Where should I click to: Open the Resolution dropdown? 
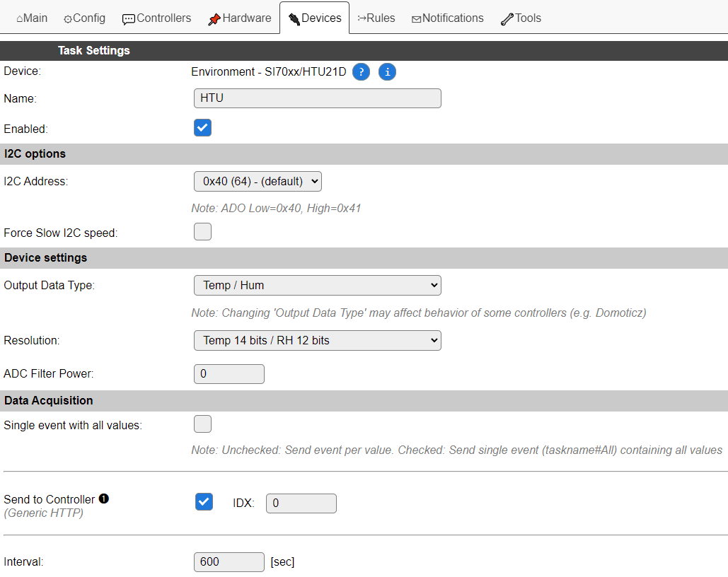(317, 341)
